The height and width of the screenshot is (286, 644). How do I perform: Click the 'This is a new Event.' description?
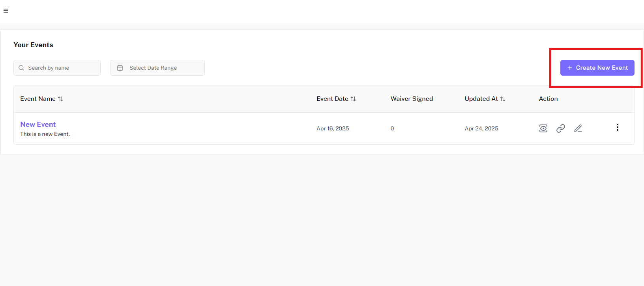[x=45, y=134]
